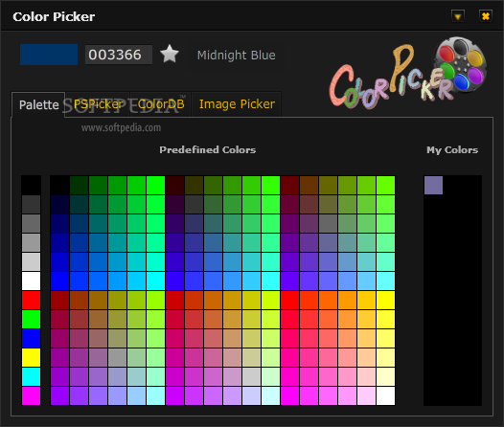This screenshot has width=504, height=427.
Task: Open the yellow dropdown arrow in title bar
Action: (458, 16)
